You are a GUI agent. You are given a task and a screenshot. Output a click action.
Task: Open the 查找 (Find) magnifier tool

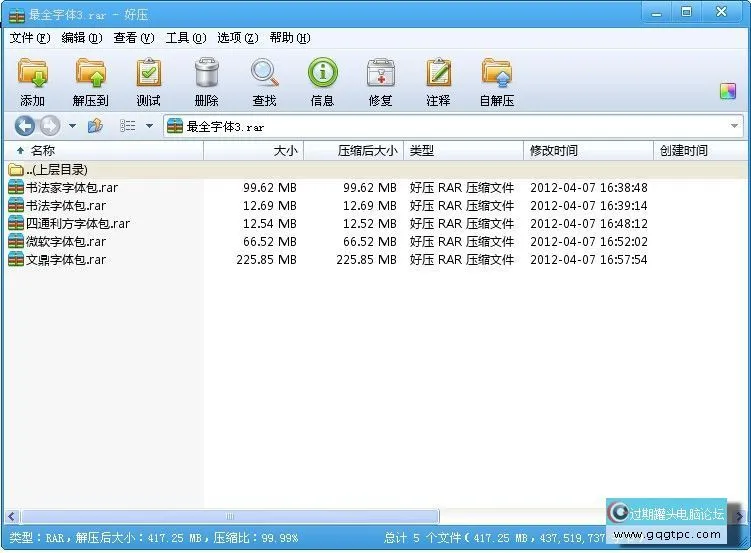264,81
